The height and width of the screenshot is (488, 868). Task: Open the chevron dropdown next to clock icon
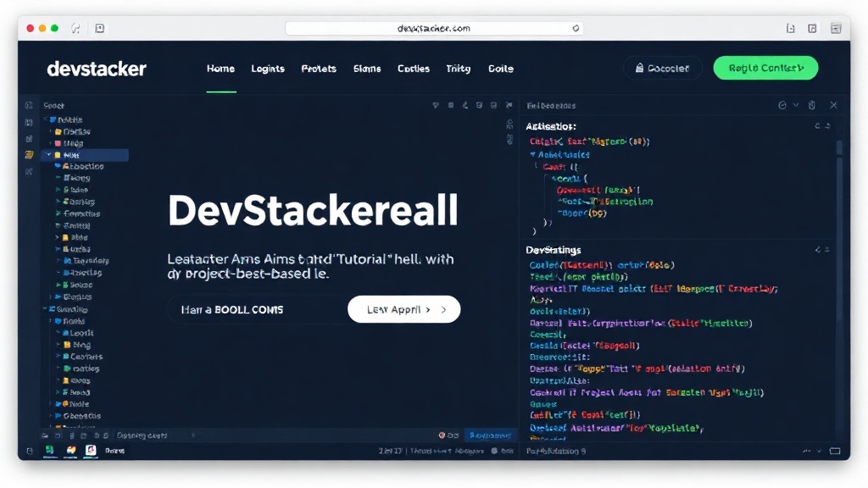(796, 104)
